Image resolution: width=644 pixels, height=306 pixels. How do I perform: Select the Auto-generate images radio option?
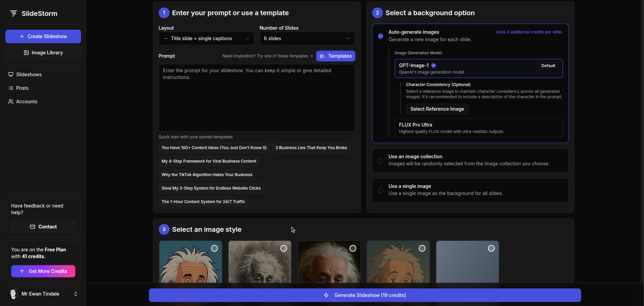381,36
